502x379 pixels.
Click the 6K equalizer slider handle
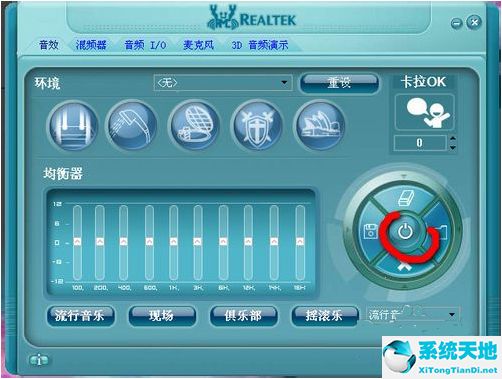[223, 241]
